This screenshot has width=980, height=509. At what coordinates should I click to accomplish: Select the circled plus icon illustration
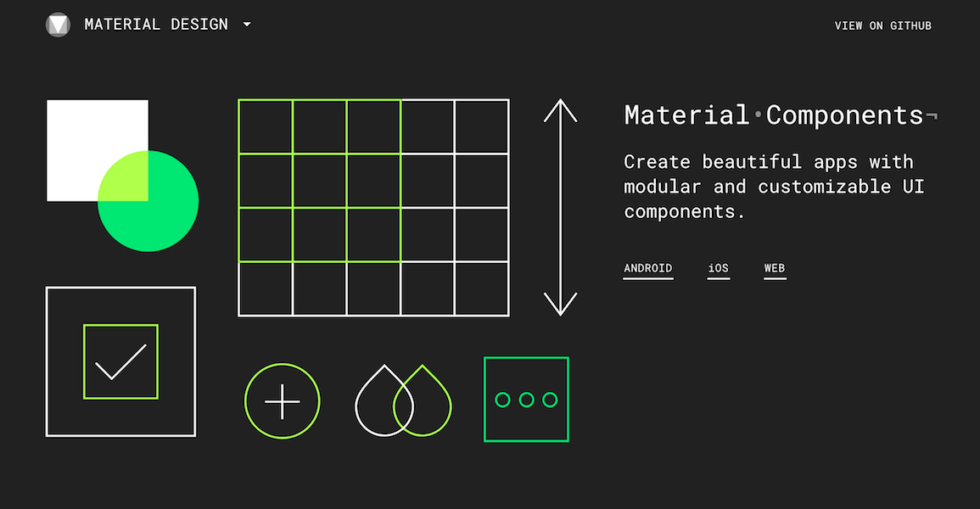tap(282, 400)
